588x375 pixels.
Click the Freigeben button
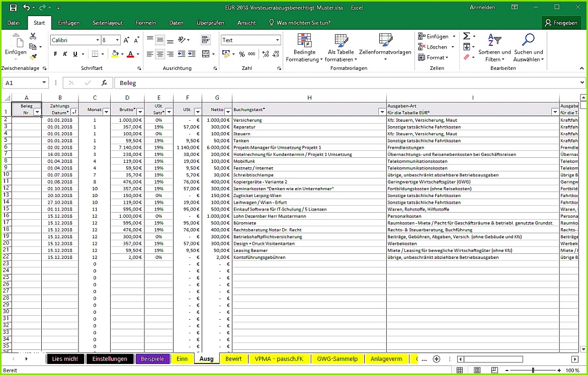tap(561, 22)
